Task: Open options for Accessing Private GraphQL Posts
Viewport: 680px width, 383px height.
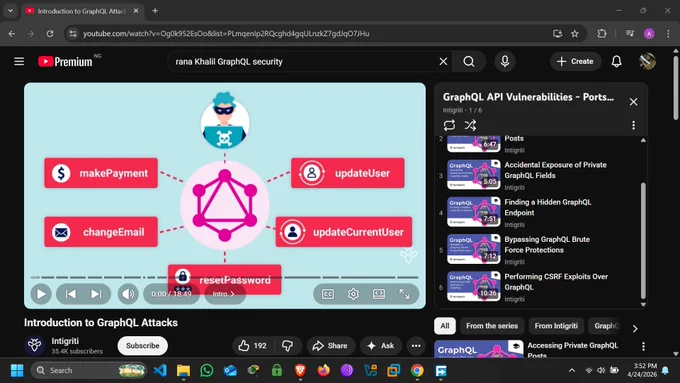Action: 643,346
